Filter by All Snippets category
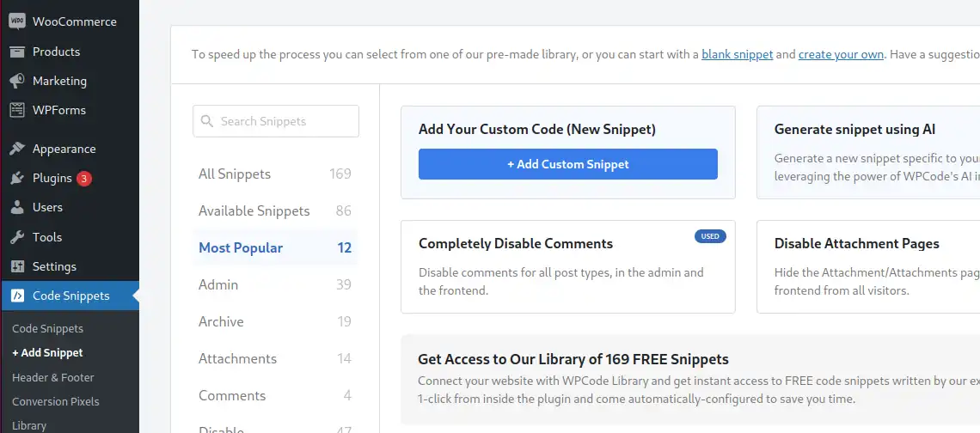 (x=275, y=174)
